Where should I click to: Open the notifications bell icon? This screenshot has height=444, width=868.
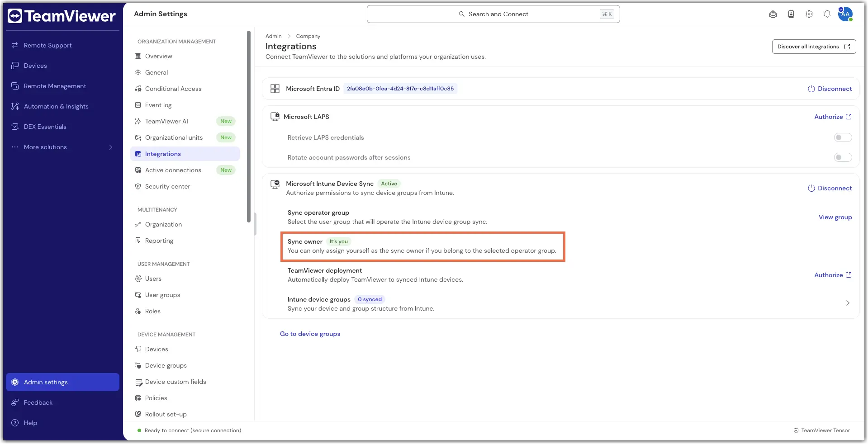tap(827, 14)
